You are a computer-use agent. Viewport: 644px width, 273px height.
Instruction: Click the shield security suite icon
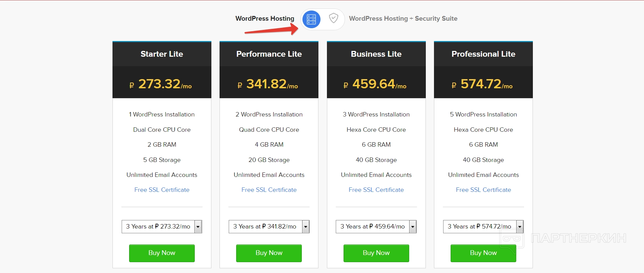[333, 18]
